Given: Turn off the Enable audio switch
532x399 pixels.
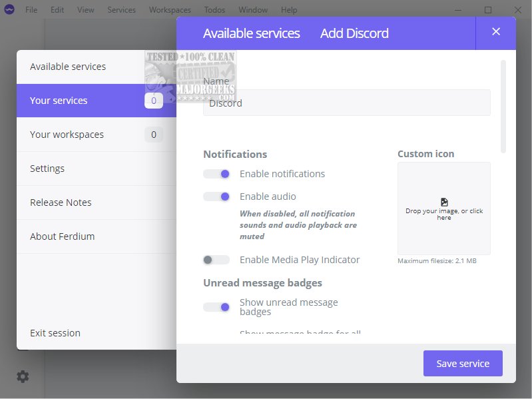Looking at the screenshot, I should (216, 197).
